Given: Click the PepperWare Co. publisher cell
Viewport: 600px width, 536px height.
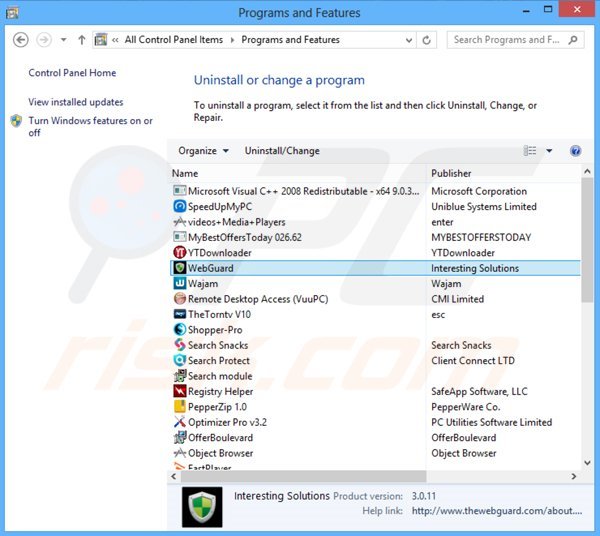Looking at the screenshot, I should click(466, 407).
